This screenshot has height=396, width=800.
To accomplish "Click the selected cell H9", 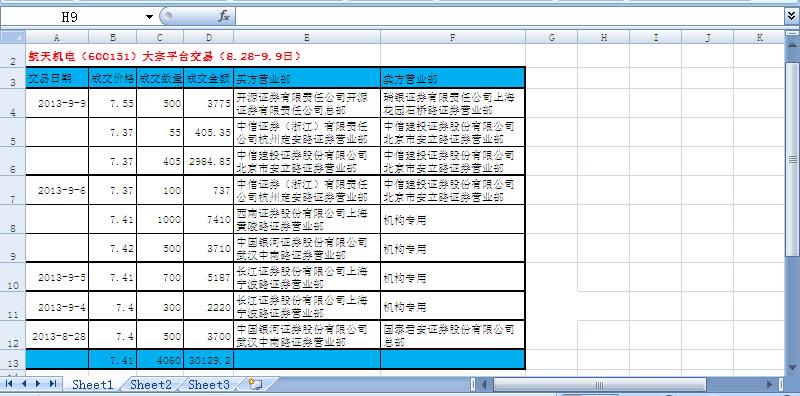I will [x=604, y=249].
